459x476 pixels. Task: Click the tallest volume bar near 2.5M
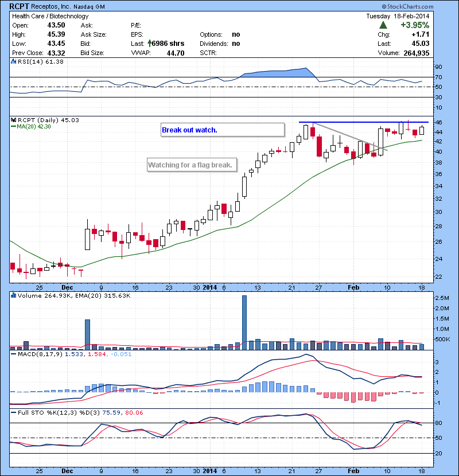pos(244,322)
